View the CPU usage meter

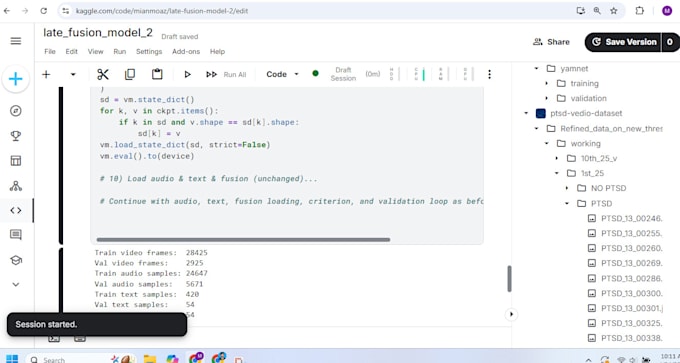419,74
